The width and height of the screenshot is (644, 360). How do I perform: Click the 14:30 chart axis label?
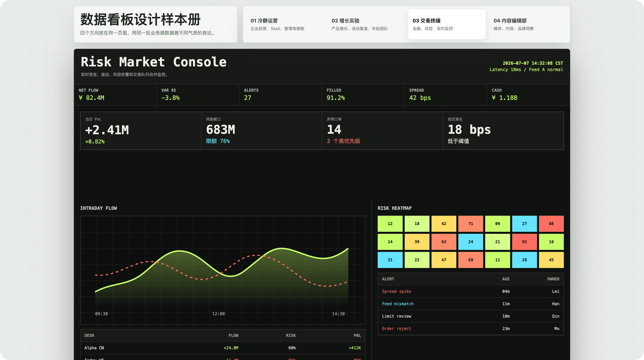(x=338, y=314)
